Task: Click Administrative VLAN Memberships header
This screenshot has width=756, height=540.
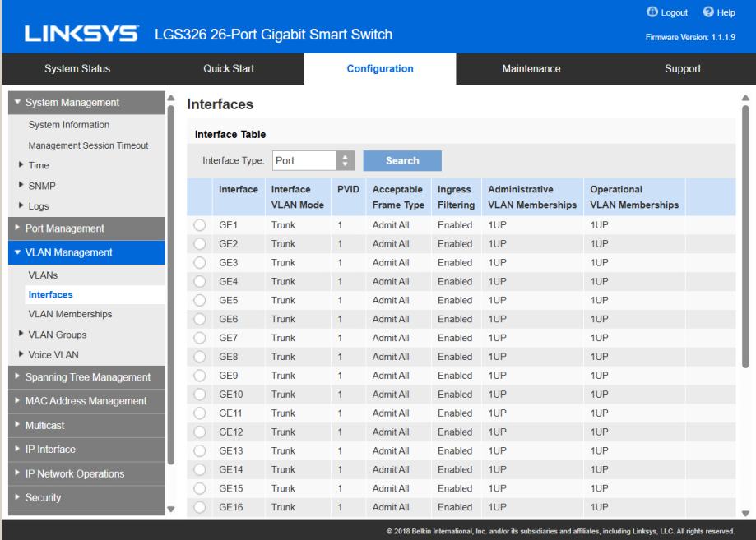Action: pyautogui.click(x=532, y=197)
